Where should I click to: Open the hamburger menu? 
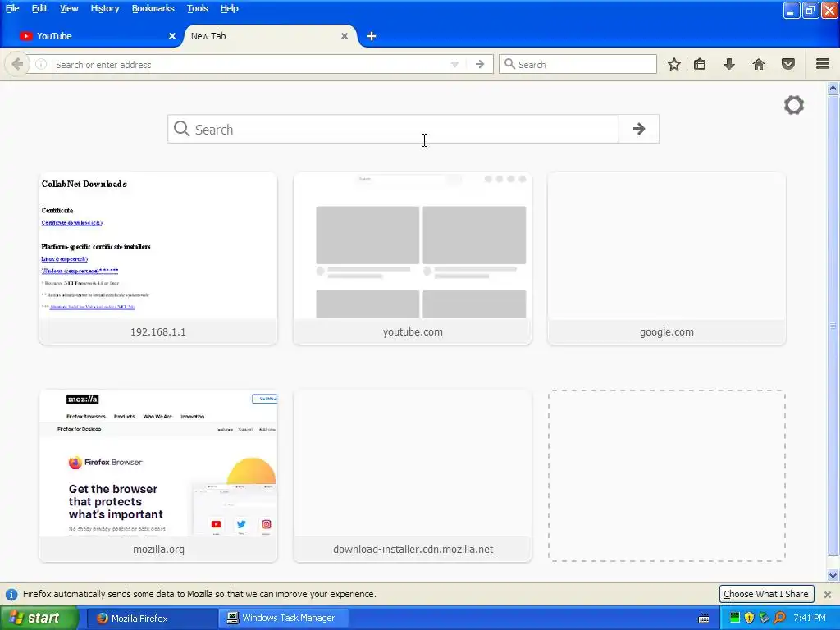822,64
